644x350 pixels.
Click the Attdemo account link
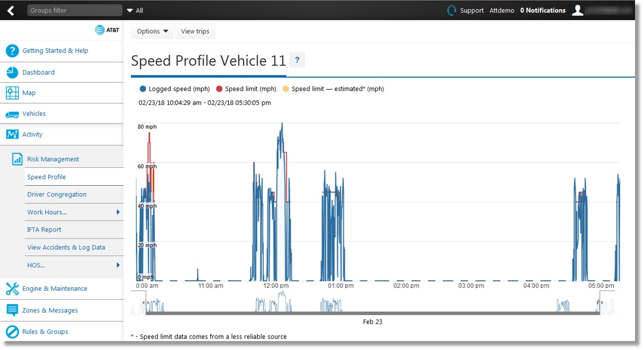[x=502, y=10]
